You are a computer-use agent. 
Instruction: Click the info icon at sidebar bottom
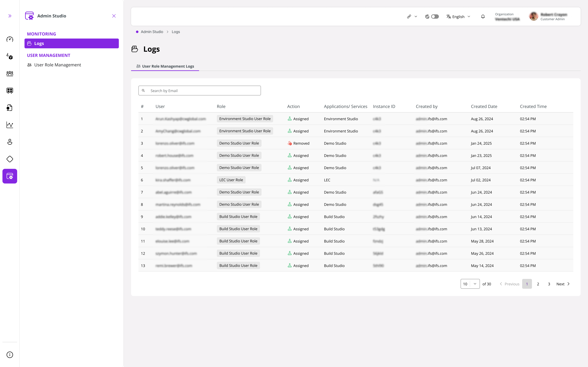10,355
